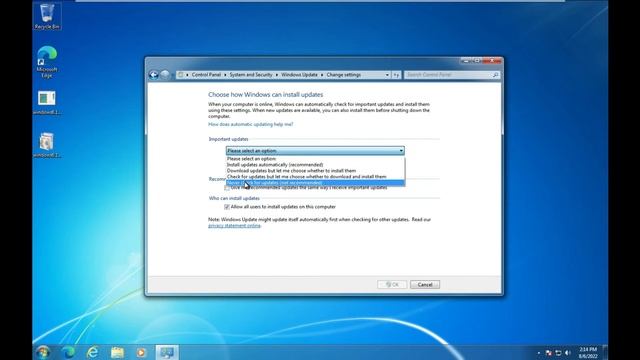Click the Back arrow in Control Panel
The image size is (640, 360).
[154, 75]
